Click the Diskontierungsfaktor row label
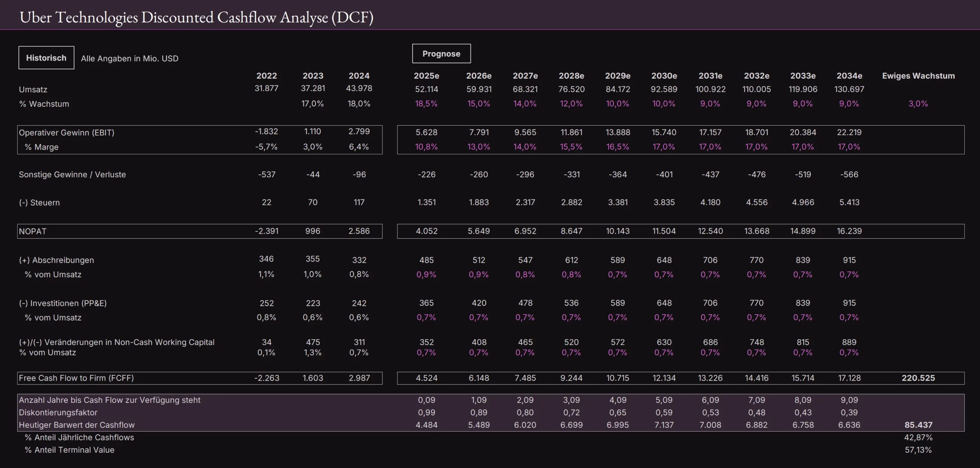Image resolution: width=980 pixels, height=468 pixels. [x=58, y=413]
